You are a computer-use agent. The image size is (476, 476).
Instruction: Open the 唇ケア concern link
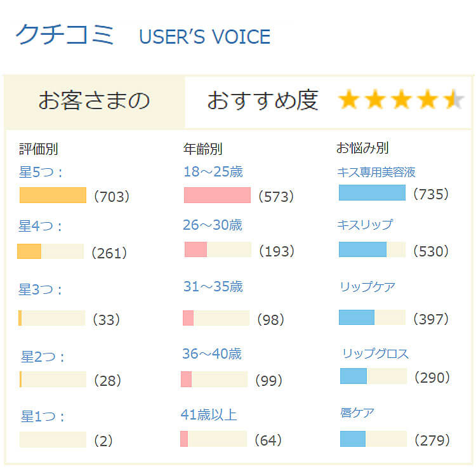(357, 413)
